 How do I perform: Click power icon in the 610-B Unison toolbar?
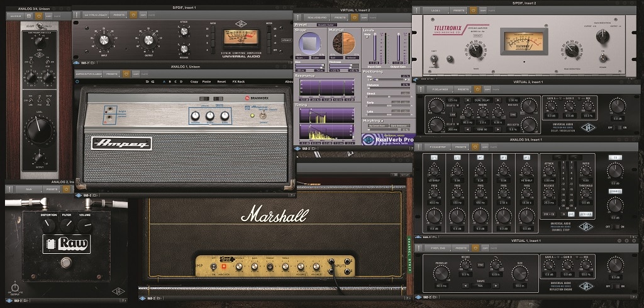pos(39,16)
